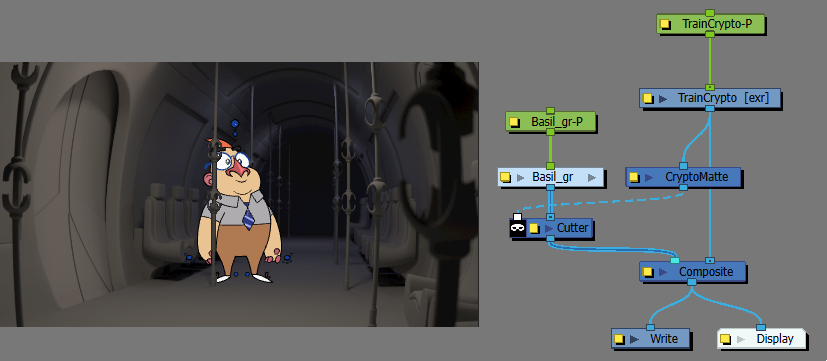Click the yellow square on Cutter node
827x361 pixels.
534,229
